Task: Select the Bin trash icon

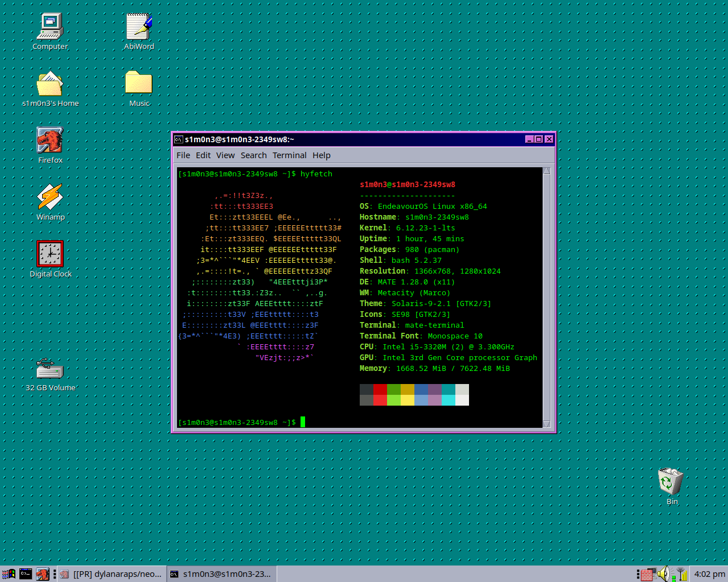Action: pyautogui.click(x=671, y=482)
